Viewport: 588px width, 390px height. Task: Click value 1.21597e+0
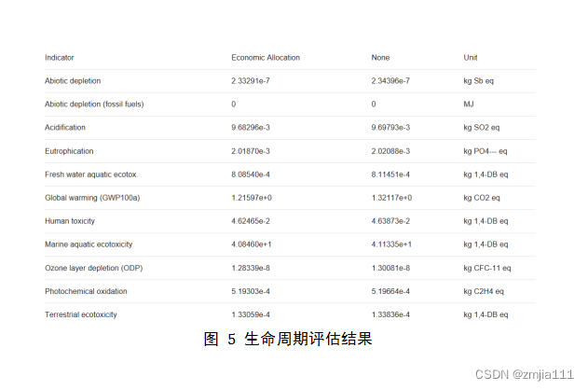(x=252, y=198)
